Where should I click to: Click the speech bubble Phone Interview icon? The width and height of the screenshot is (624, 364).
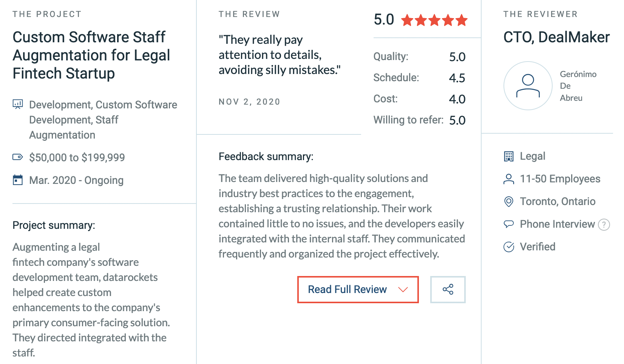pos(509,224)
